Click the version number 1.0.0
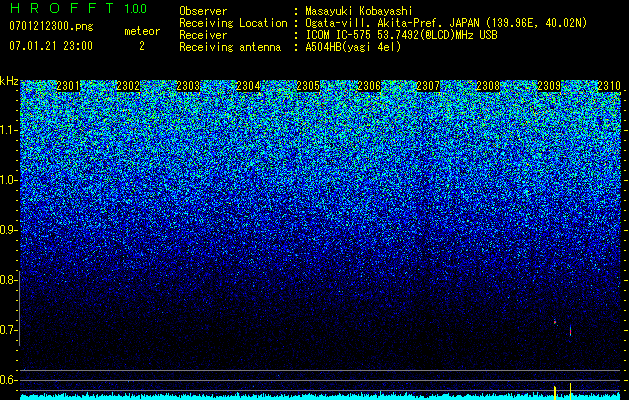This screenshot has width=629, height=400. pos(136,8)
